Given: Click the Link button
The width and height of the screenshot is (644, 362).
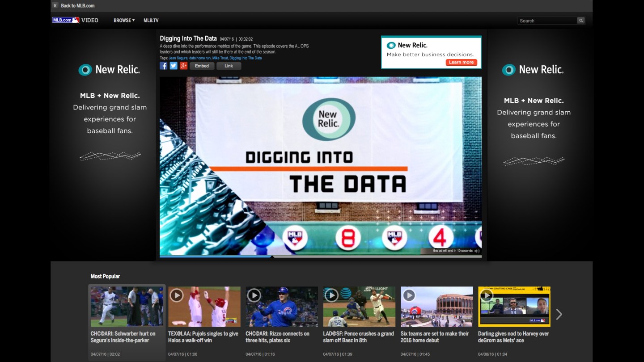Looking at the screenshot, I should (229, 66).
